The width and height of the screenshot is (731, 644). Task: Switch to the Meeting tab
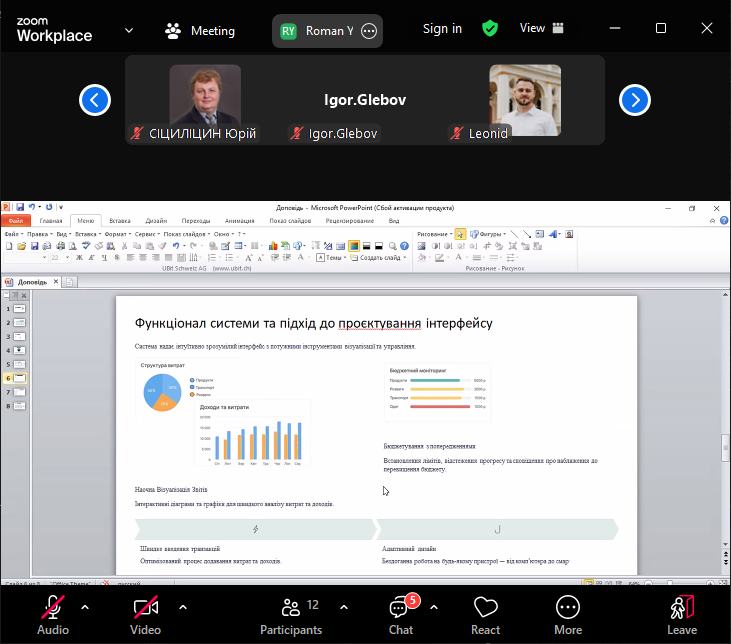tap(200, 31)
